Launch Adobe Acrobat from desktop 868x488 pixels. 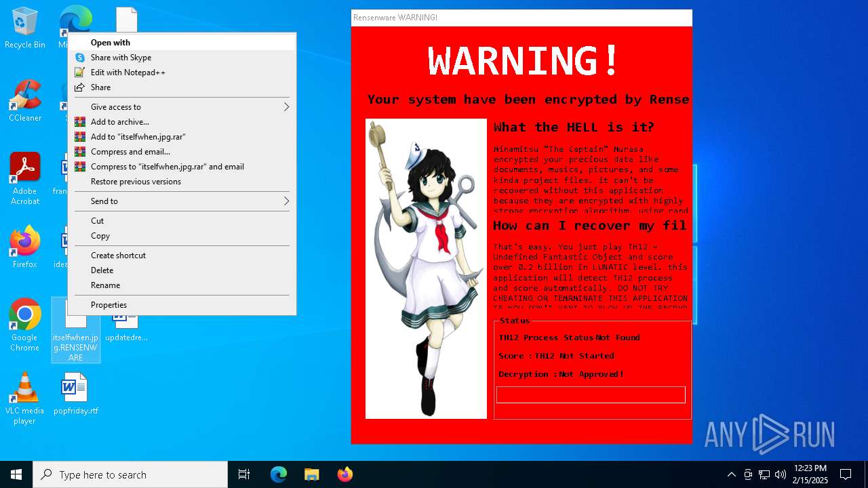(24, 178)
